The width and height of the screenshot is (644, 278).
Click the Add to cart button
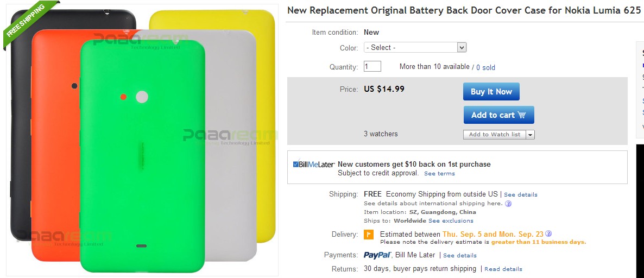click(x=498, y=115)
